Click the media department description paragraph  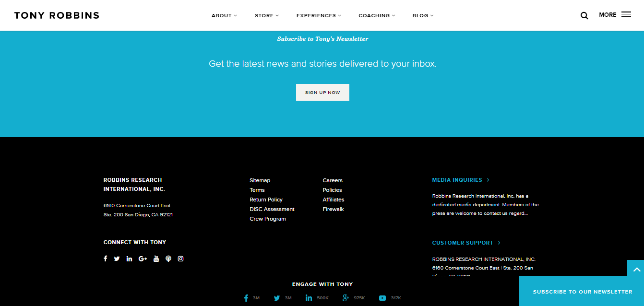click(x=485, y=205)
